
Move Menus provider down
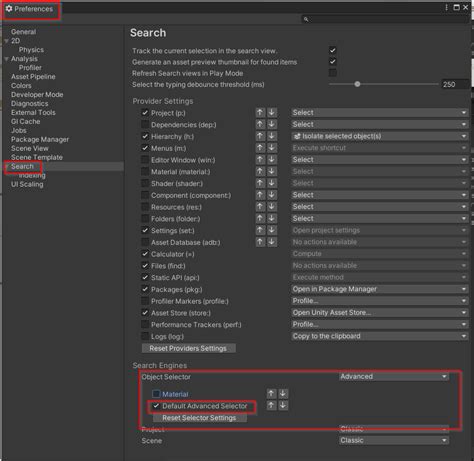[x=272, y=148]
